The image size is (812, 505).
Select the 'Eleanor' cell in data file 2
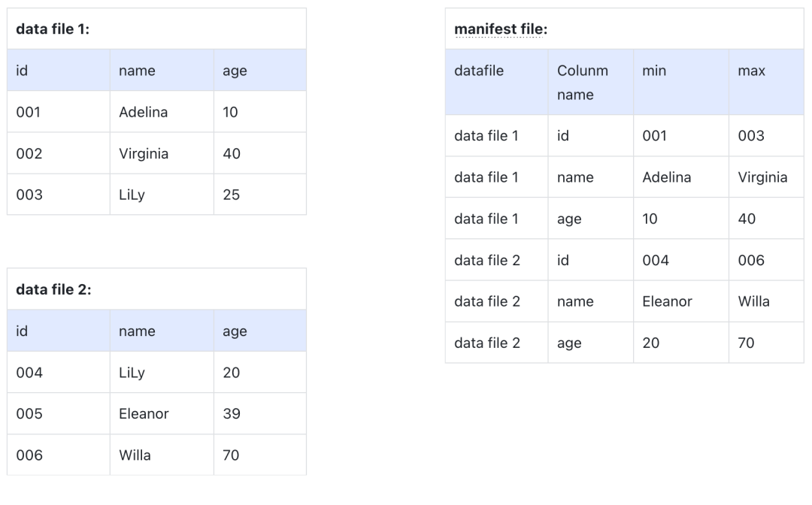click(x=144, y=413)
